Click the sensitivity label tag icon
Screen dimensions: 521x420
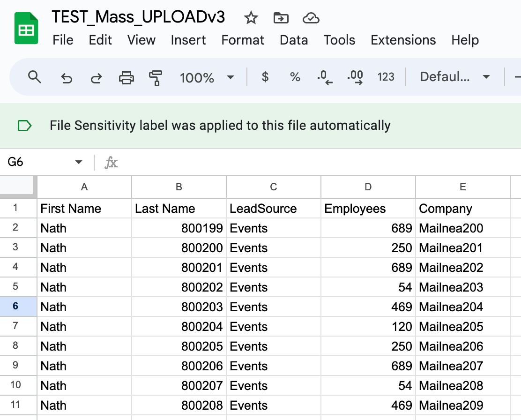(x=24, y=126)
